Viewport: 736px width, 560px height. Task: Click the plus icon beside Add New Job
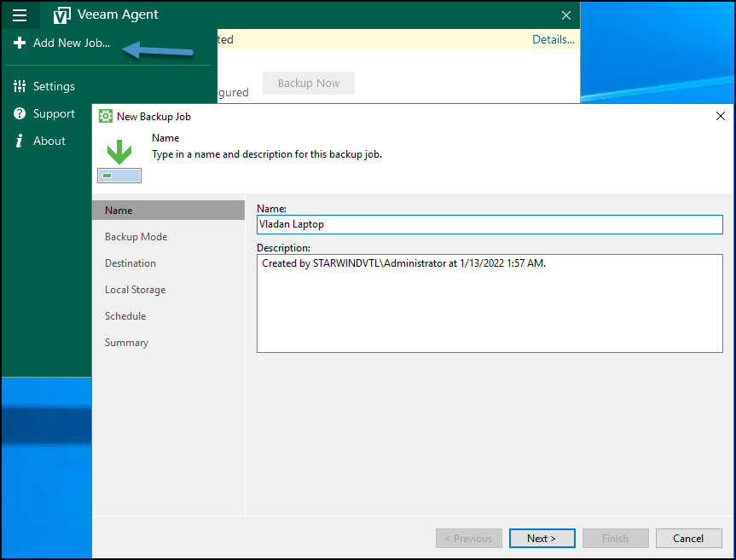point(20,43)
